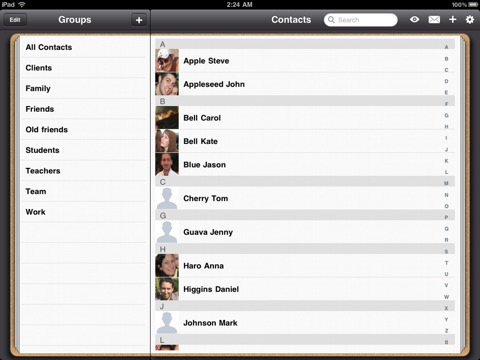The image size is (480, 360).
Task: Tap Apple Steve's photo thumbnail
Action: tap(167, 61)
